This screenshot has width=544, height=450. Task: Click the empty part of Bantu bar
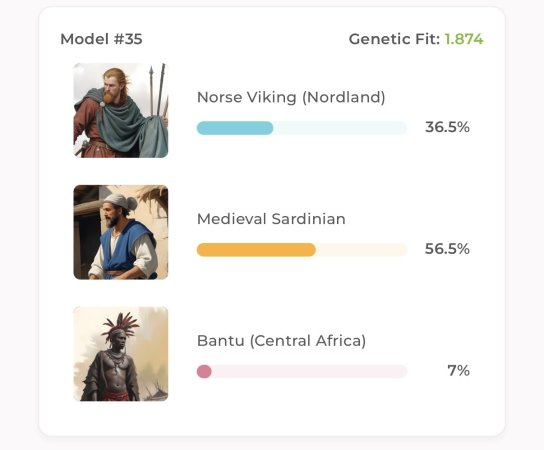[309, 372]
